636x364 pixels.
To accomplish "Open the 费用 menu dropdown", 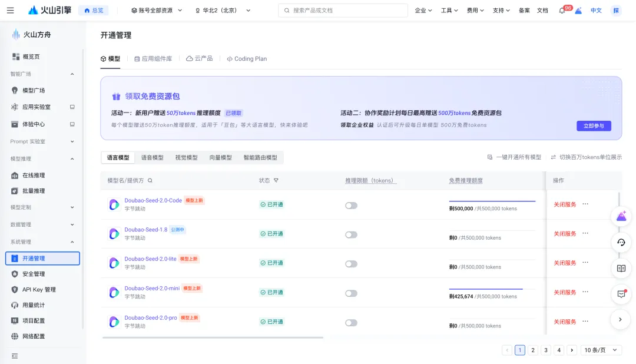I will (x=475, y=11).
